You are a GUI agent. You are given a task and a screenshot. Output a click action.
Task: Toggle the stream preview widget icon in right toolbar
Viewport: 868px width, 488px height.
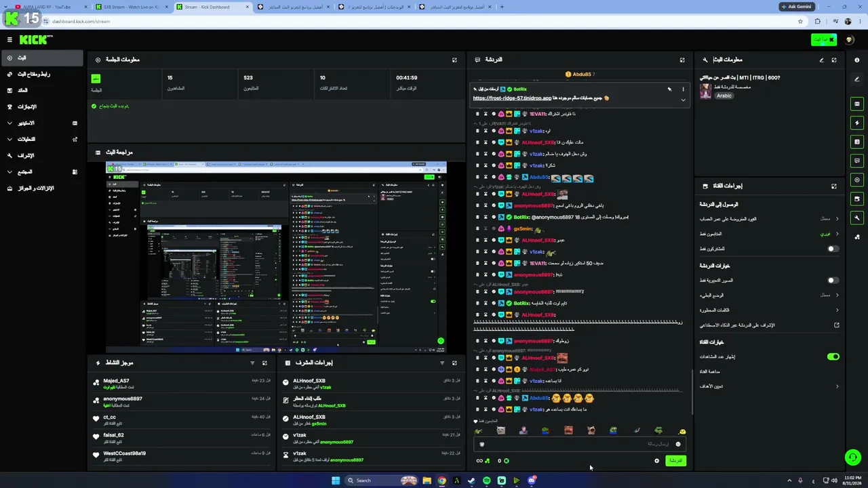click(x=857, y=104)
